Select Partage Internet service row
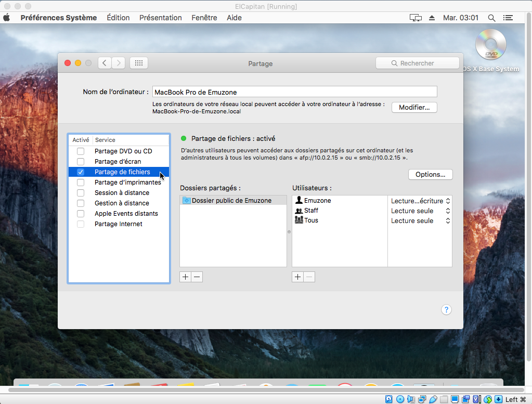This screenshot has height=404, width=532. click(x=119, y=224)
